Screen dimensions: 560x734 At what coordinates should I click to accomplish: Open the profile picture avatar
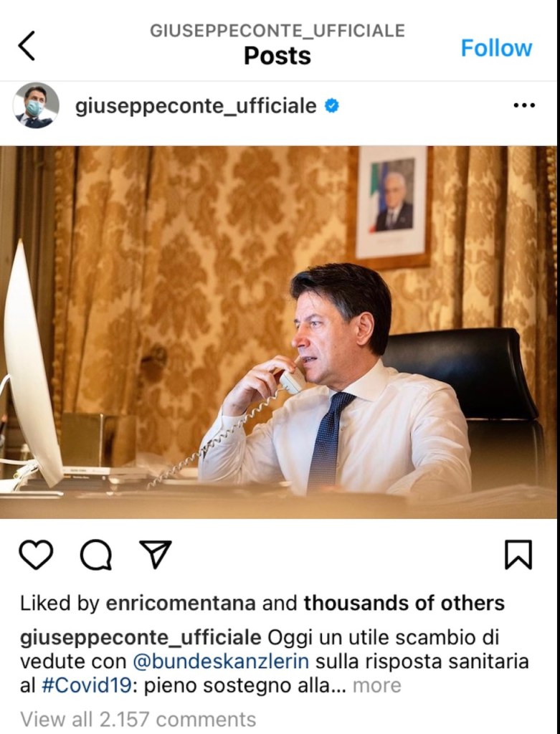(x=36, y=105)
